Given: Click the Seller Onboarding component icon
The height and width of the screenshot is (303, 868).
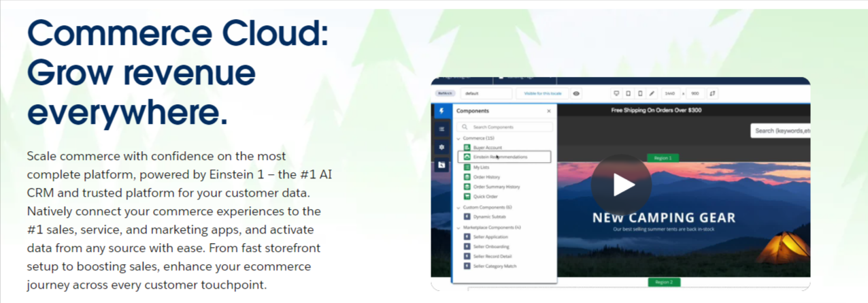Looking at the screenshot, I should tap(467, 246).
